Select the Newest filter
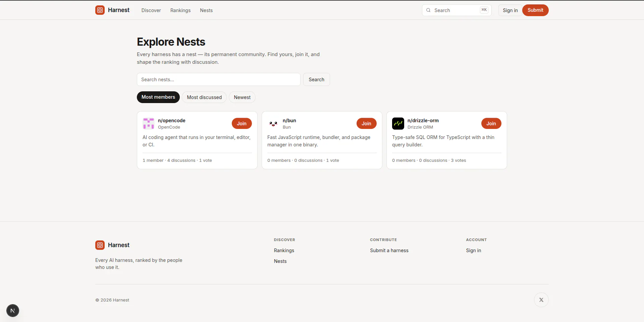 coord(242,97)
